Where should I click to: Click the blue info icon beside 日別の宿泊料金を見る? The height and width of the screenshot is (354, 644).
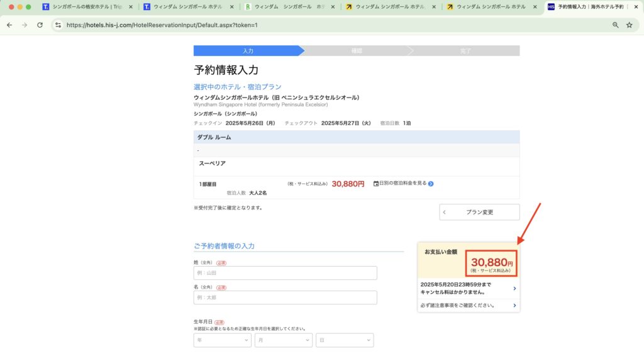point(431,184)
